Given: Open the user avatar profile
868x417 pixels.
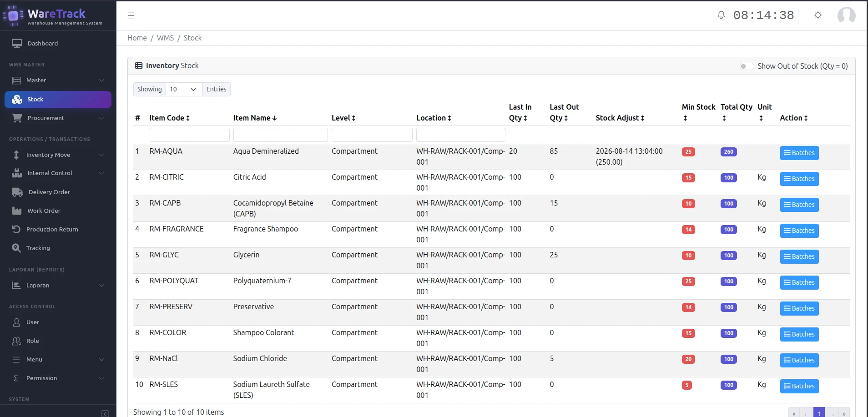Looking at the screenshot, I should coord(847,15).
